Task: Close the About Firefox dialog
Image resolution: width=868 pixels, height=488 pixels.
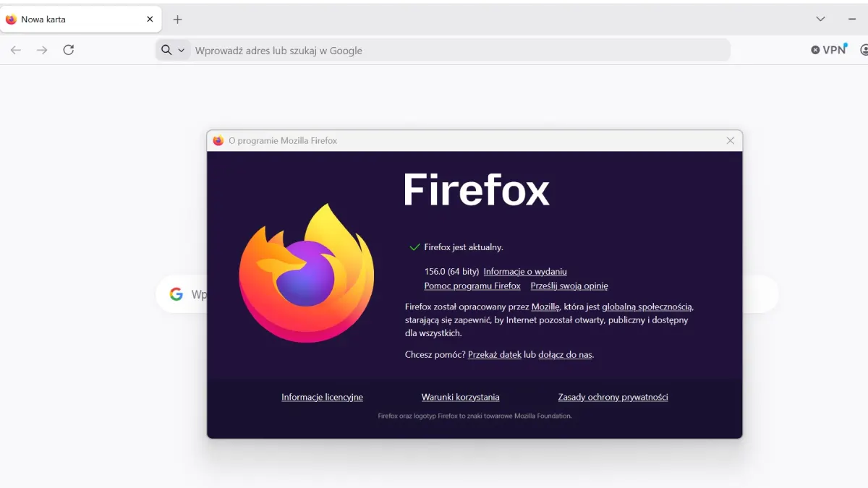Action: coord(730,141)
